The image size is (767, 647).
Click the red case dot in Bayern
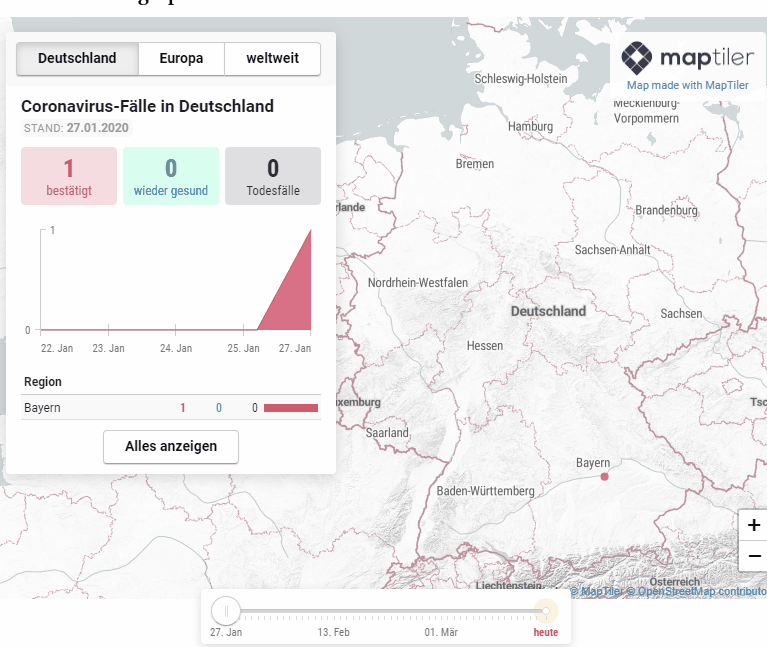(605, 476)
